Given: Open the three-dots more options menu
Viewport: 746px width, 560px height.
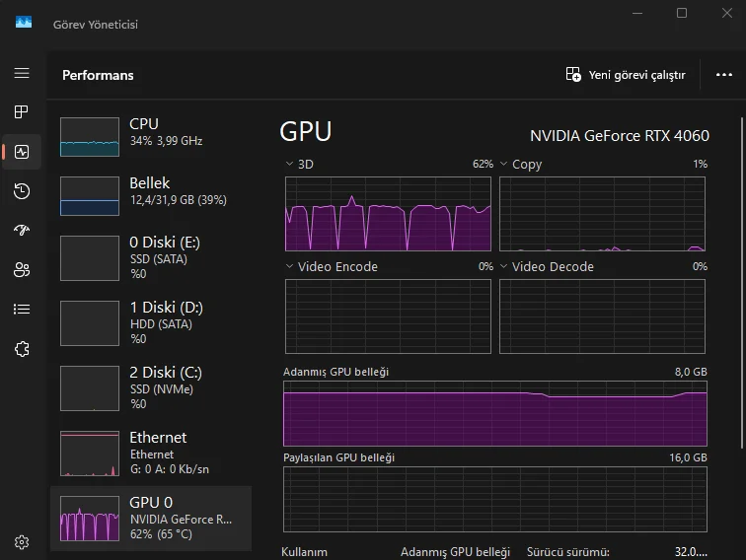Looking at the screenshot, I should tap(724, 75).
